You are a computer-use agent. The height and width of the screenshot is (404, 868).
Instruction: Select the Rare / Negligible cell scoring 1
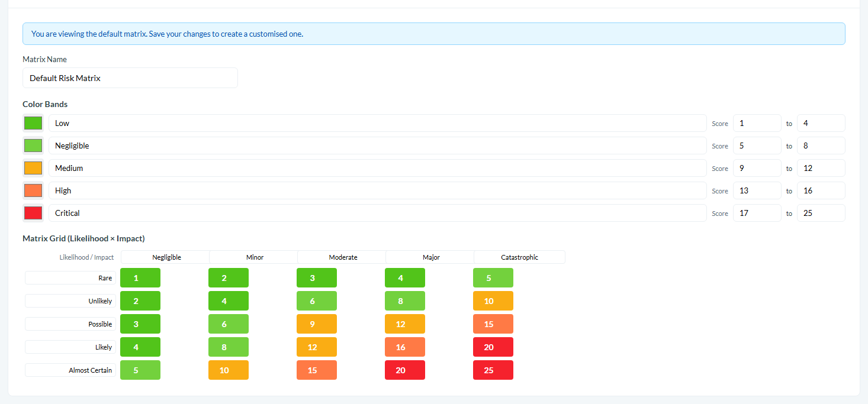click(x=140, y=278)
